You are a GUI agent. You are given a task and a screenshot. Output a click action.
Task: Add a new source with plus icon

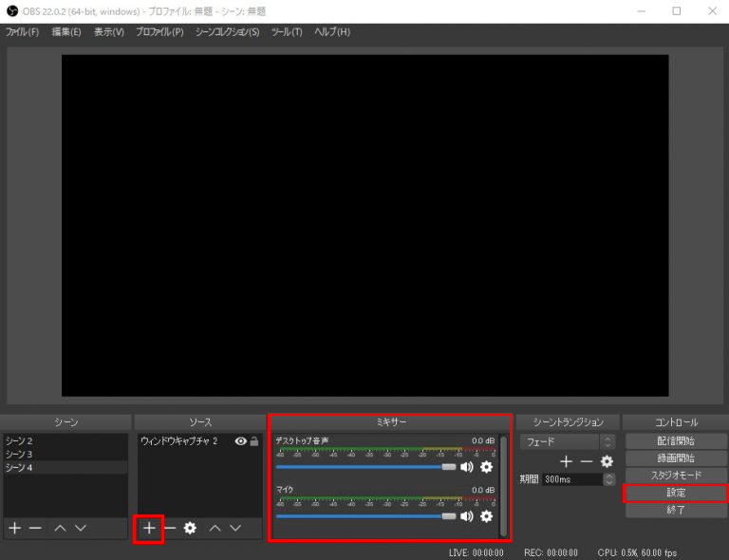pos(149,528)
